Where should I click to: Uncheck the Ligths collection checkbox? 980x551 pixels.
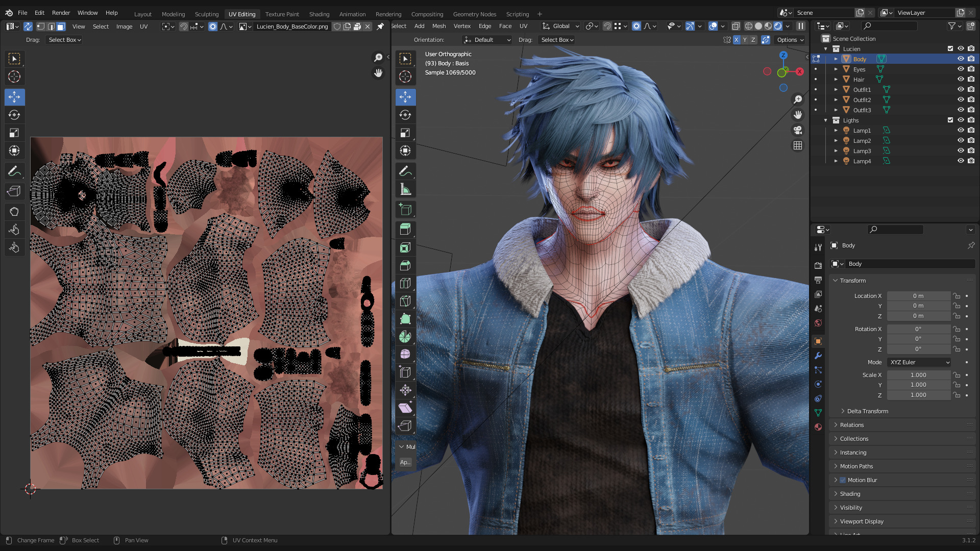point(950,120)
